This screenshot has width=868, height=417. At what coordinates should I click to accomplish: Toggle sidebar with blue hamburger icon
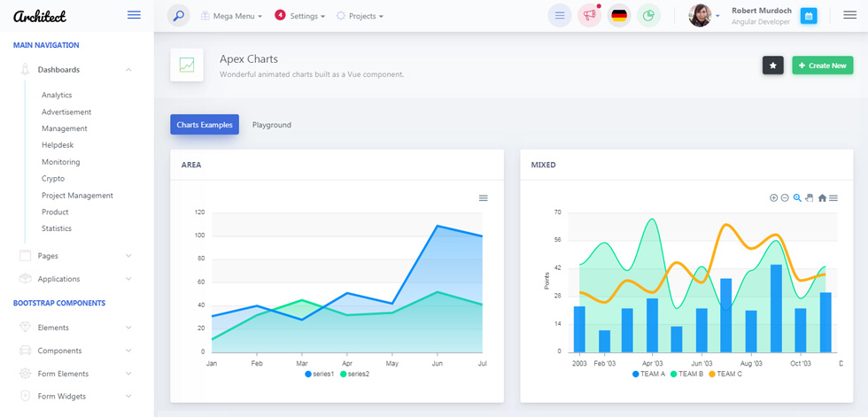(x=134, y=15)
